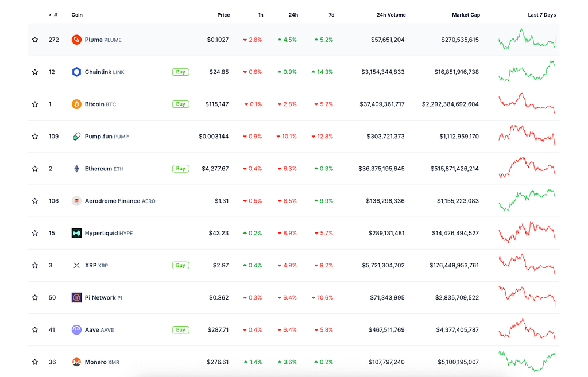Open Chainlink's 7-day sparkline chart
The height and width of the screenshot is (377, 588).
(527, 71)
